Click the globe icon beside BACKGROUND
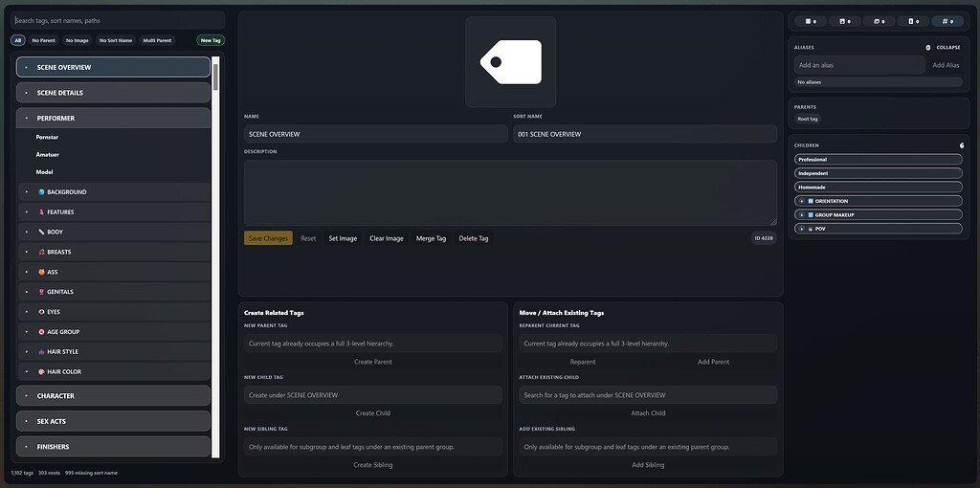 41,191
